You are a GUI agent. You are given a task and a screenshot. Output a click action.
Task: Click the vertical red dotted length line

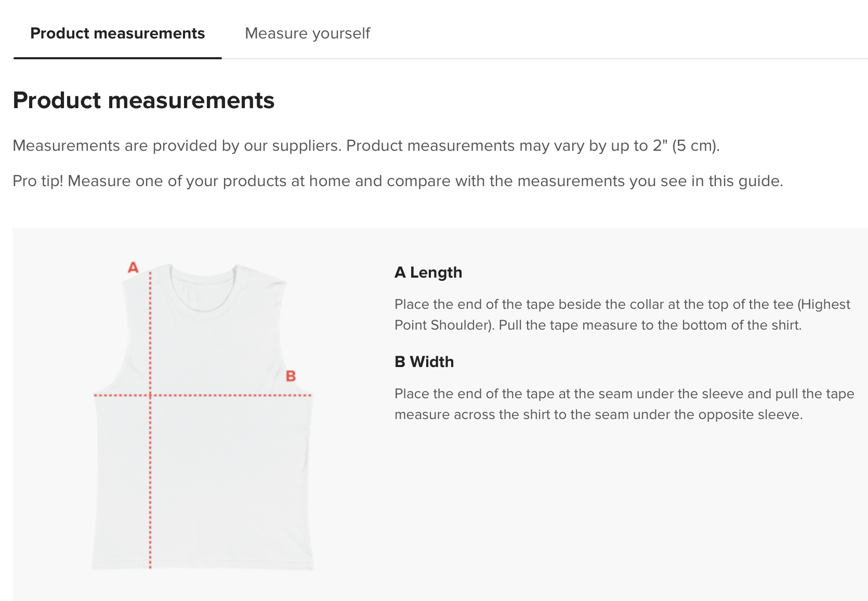150,468
